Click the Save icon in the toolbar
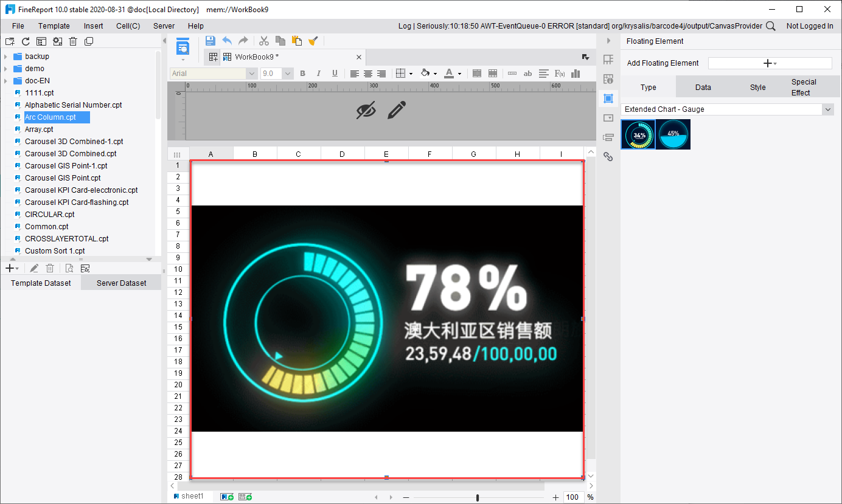Screen dimensions: 842x504 pos(211,41)
